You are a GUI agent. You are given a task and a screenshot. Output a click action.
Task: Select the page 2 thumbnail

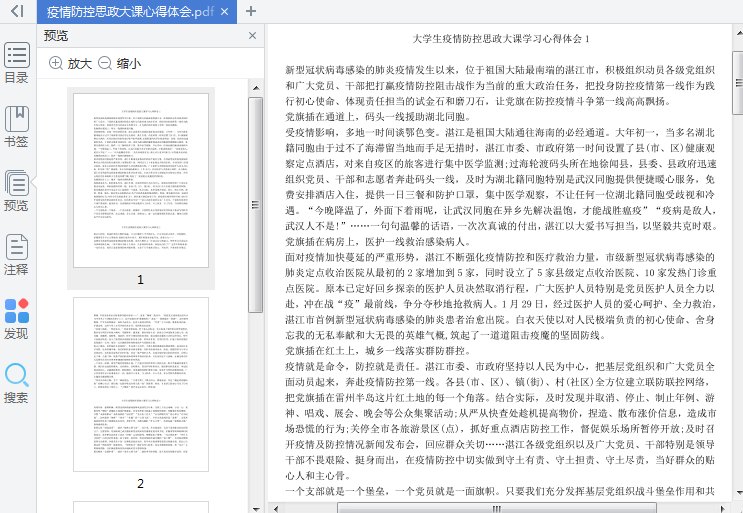tap(141, 384)
